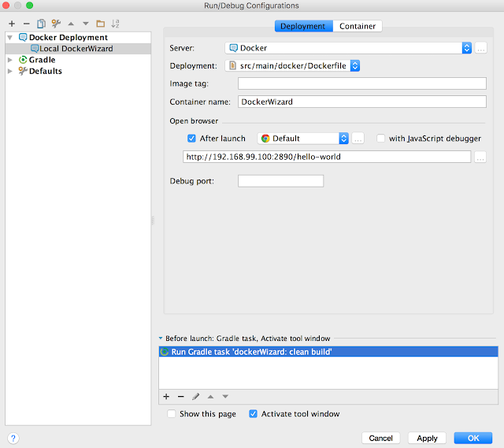Image resolution: width=504 pixels, height=448 pixels.
Task: Click the Defaults wrench icon in tree
Action: click(23, 71)
